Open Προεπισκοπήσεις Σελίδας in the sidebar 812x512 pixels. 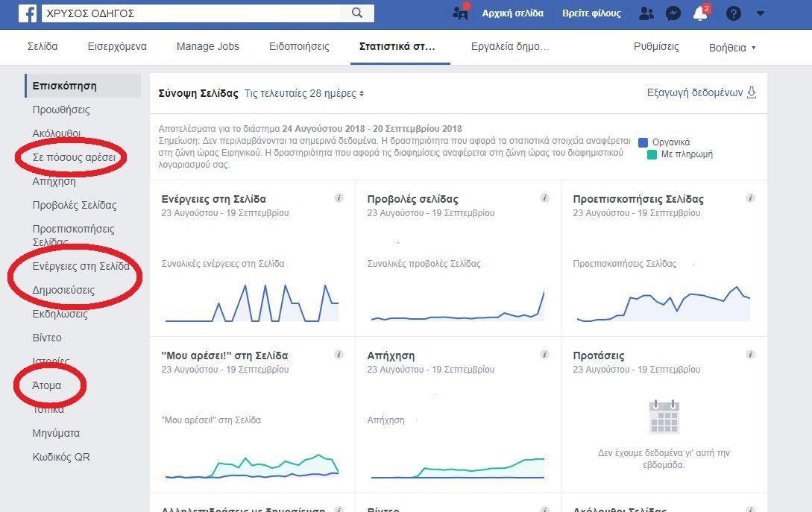74,235
